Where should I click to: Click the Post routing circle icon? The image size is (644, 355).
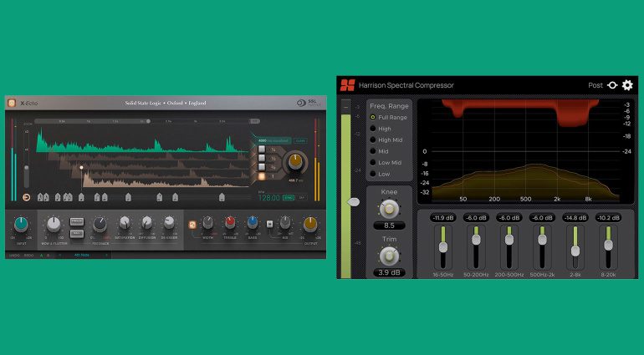point(612,85)
